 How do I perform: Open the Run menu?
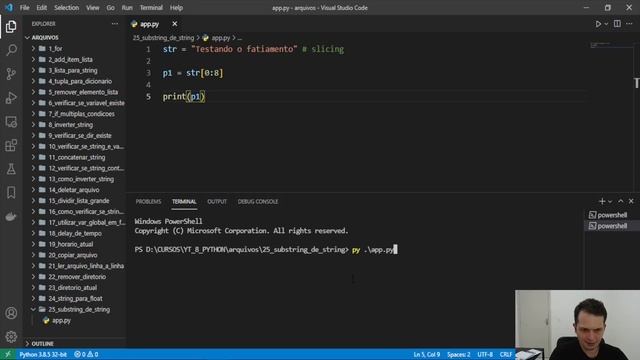[x=127, y=8]
